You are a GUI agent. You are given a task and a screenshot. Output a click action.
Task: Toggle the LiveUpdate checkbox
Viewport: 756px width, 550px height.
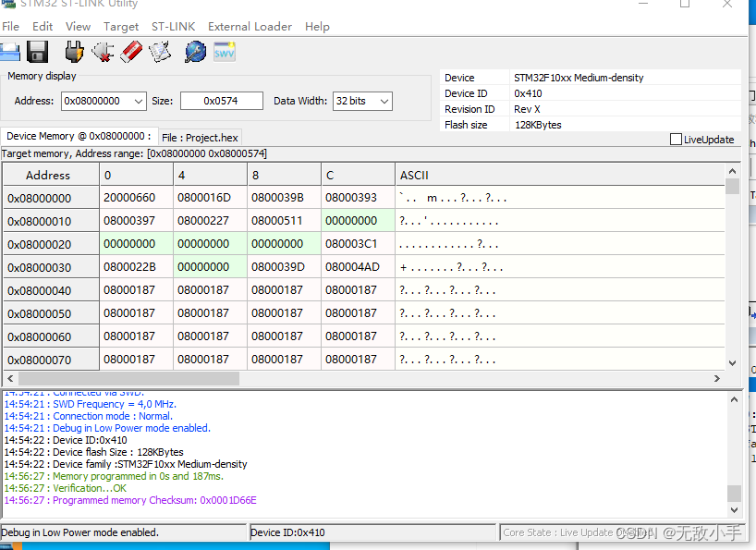pos(676,140)
